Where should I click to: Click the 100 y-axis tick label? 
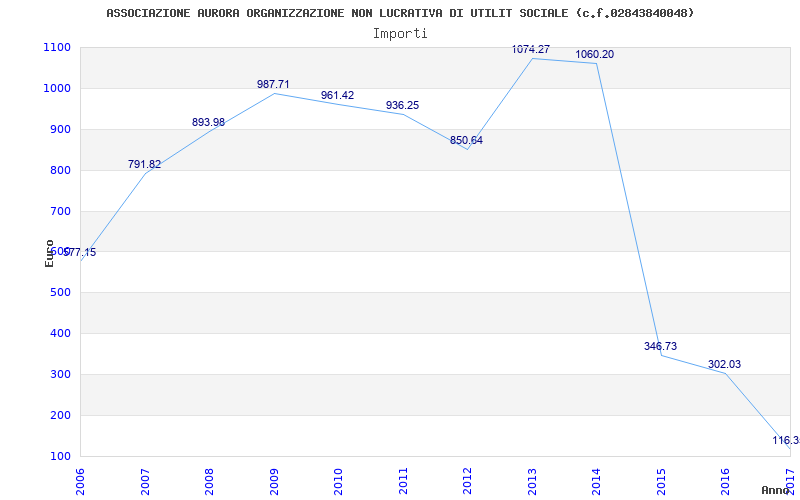63,456
